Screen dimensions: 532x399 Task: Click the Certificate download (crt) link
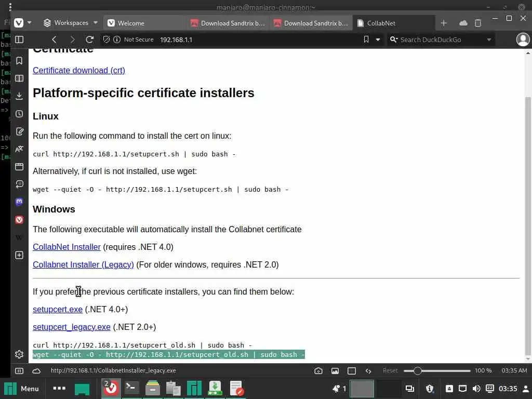79,70
